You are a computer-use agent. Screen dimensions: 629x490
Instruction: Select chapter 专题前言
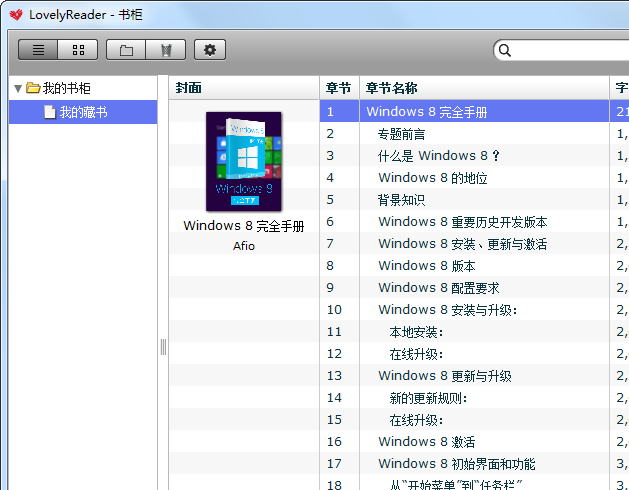(x=401, y=134)
